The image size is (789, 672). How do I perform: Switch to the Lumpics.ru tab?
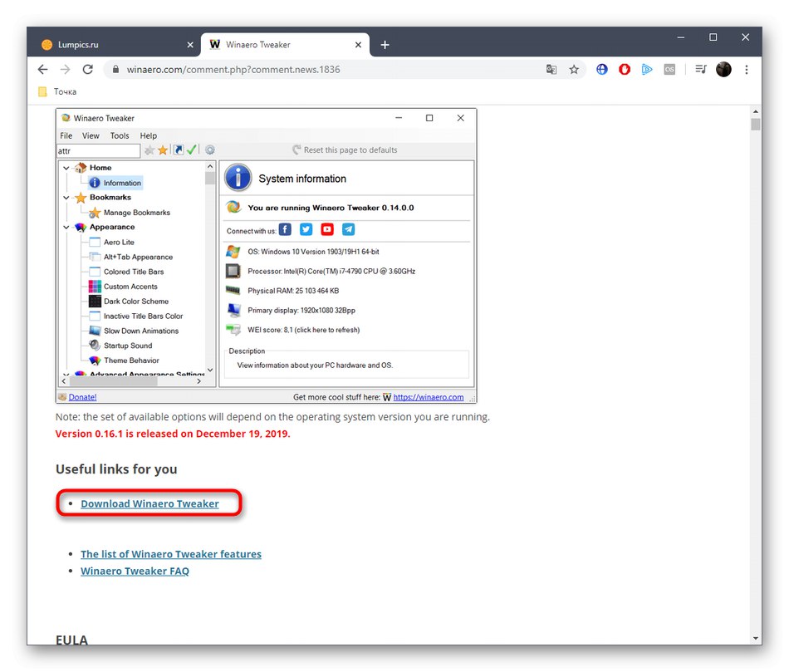coord(116,45)
